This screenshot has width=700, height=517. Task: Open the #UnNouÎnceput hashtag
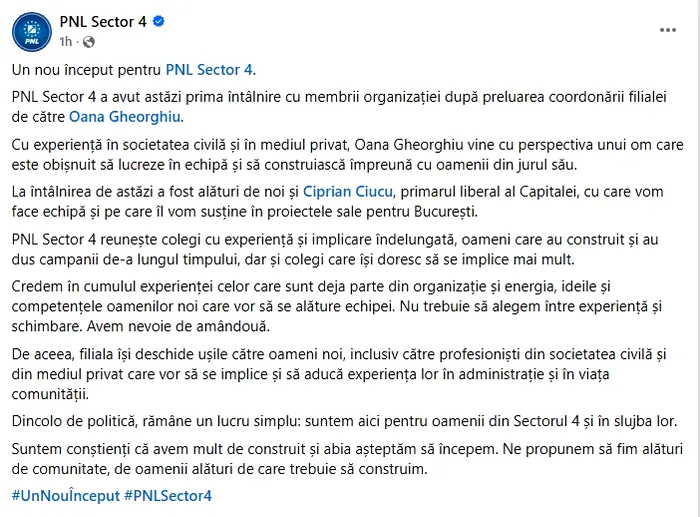pos(66,496)
